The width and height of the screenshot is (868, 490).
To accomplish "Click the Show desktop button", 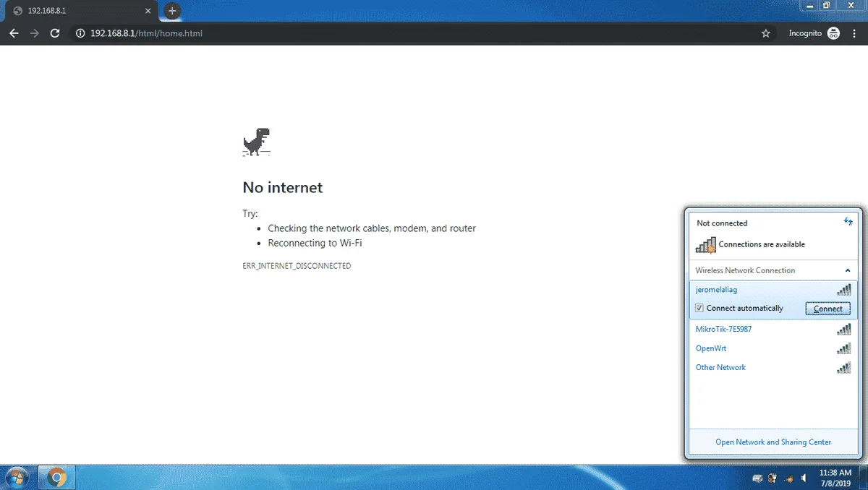I will (x=863, y=478).
